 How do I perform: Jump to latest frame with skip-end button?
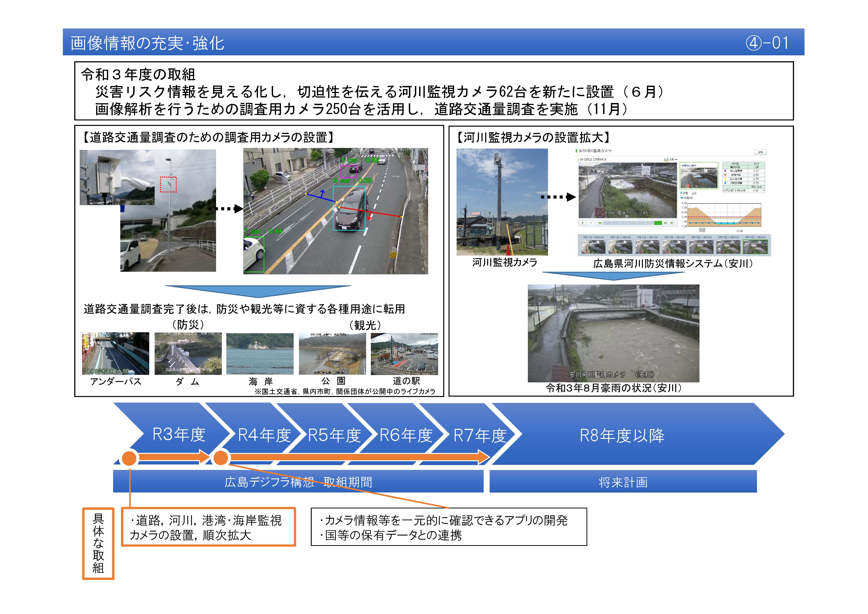[x=672, y=223]
